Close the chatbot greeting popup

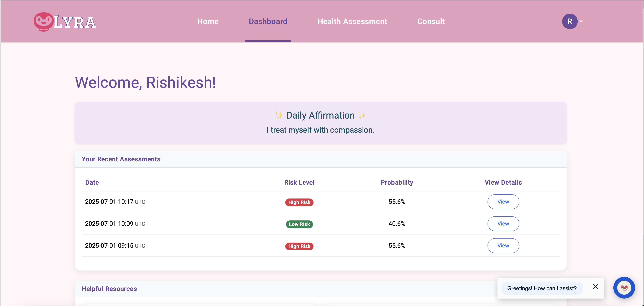595,286
